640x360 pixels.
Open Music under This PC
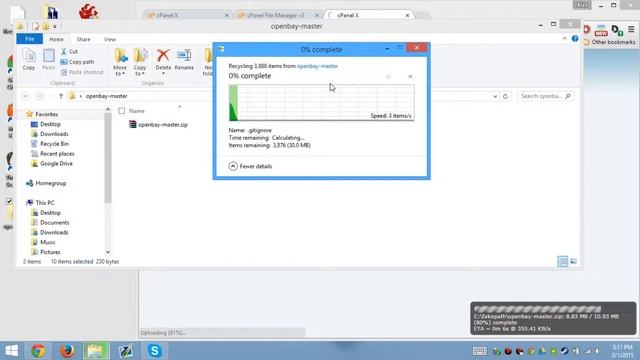click(x=43, y=242)
